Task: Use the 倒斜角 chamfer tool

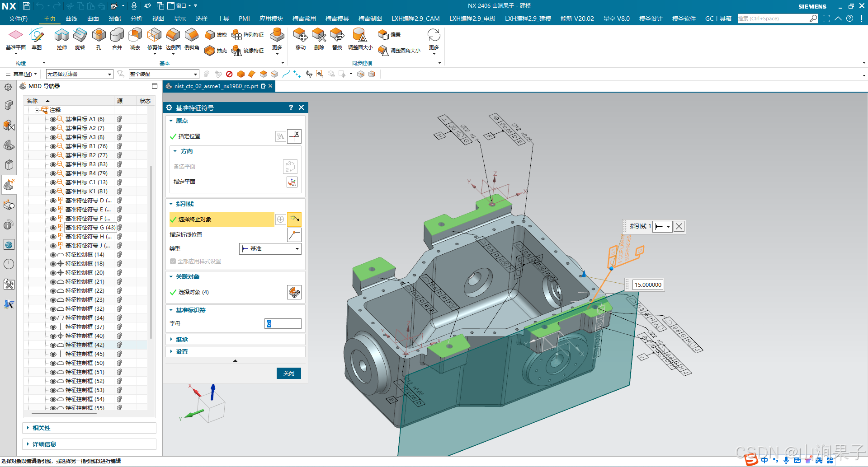Action: [x=192, y=39]
